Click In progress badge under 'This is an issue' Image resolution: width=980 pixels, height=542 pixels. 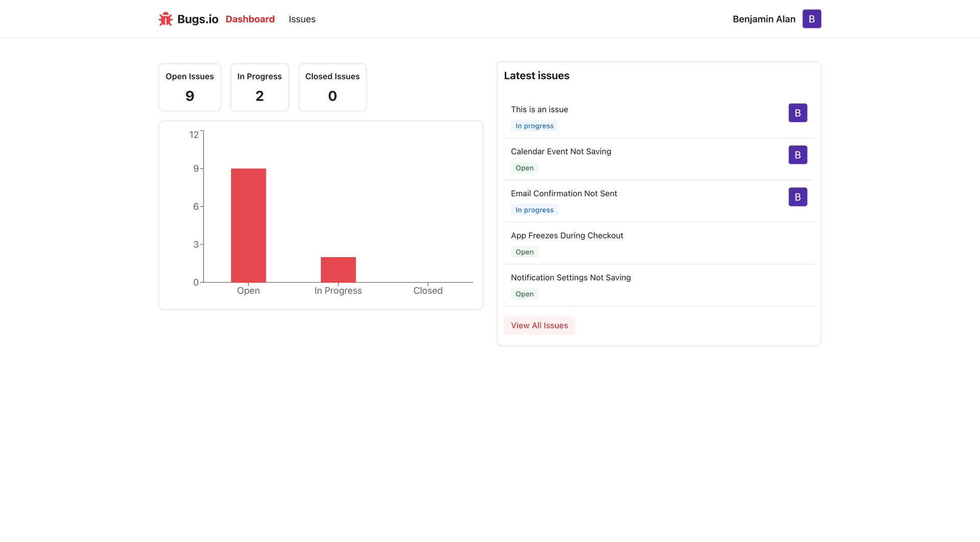pos(534,126)
